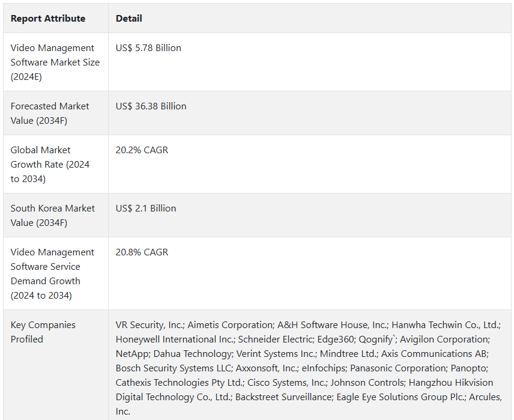The height and width of the screenshot is (420, 514).
Task: Click 'Honeywell International Inc.' in the companies list
Action: click(x=175, y=339)
